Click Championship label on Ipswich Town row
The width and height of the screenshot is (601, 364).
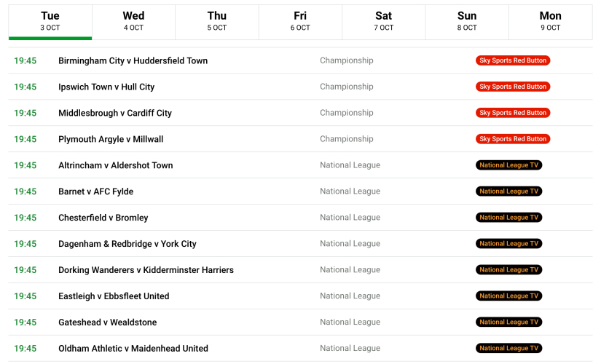346,87
